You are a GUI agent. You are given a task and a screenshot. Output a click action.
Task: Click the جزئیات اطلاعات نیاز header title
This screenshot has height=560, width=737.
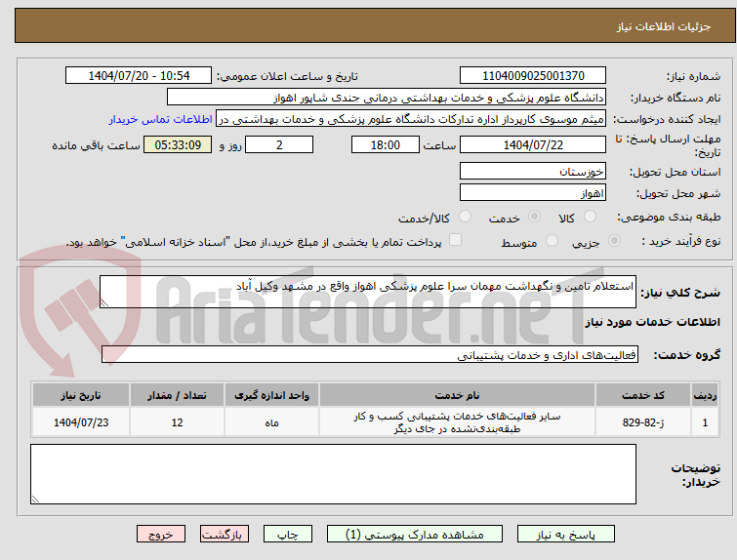pyautogui.click(x=664, y=26)
